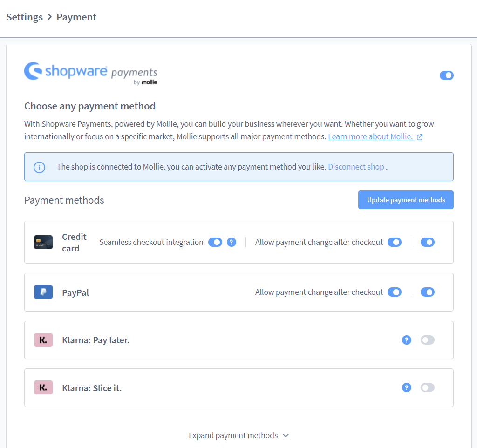Screen dimensions: 477x448
Task: Open the seamless checkout integration help tooltip
Action: click(x=232, y=242)
